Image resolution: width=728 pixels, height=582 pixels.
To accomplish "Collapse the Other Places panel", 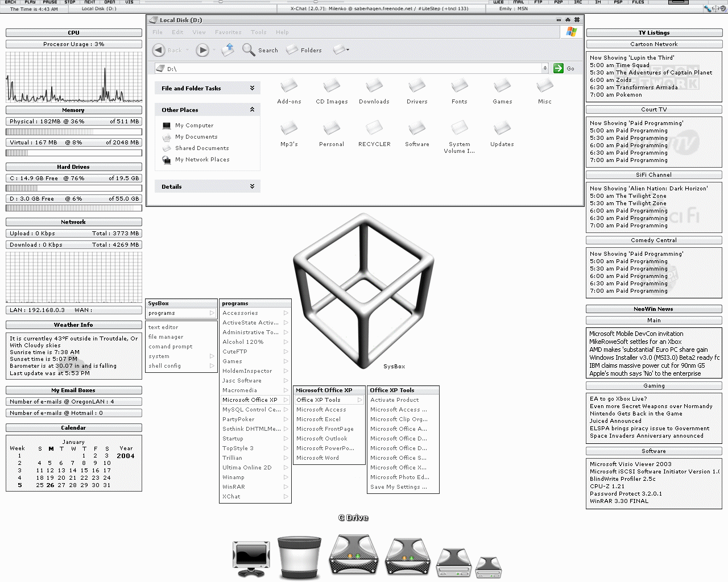I will (x=252, y=110).
